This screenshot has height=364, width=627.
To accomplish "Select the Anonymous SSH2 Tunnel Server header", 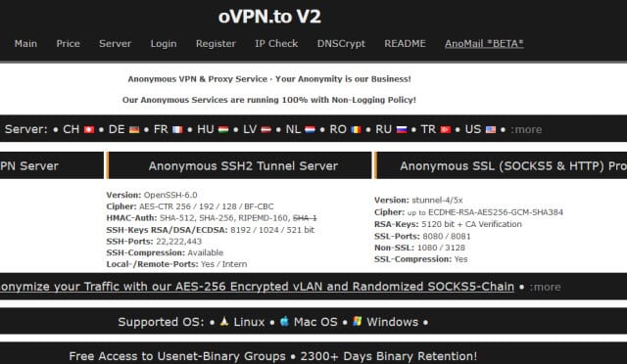I will (x=240, y=165).
